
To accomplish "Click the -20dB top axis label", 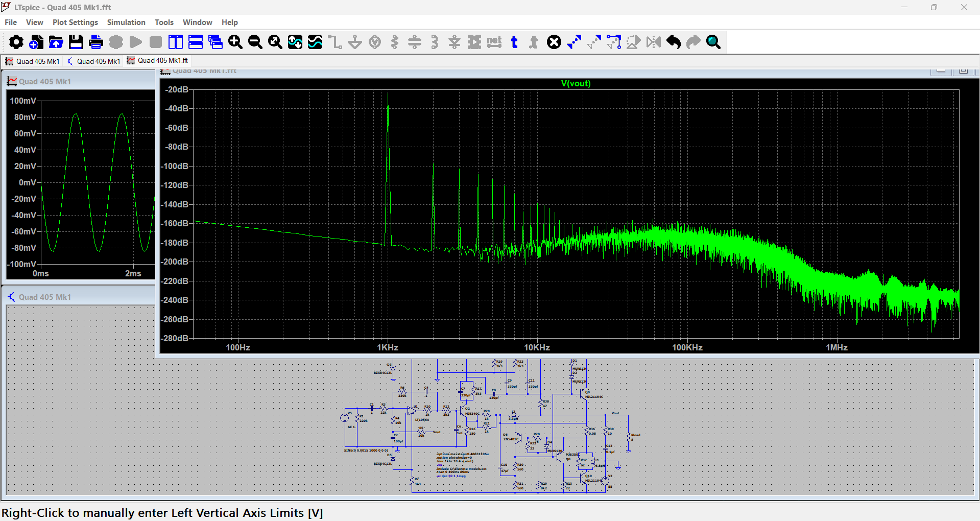I will (177, 89).
